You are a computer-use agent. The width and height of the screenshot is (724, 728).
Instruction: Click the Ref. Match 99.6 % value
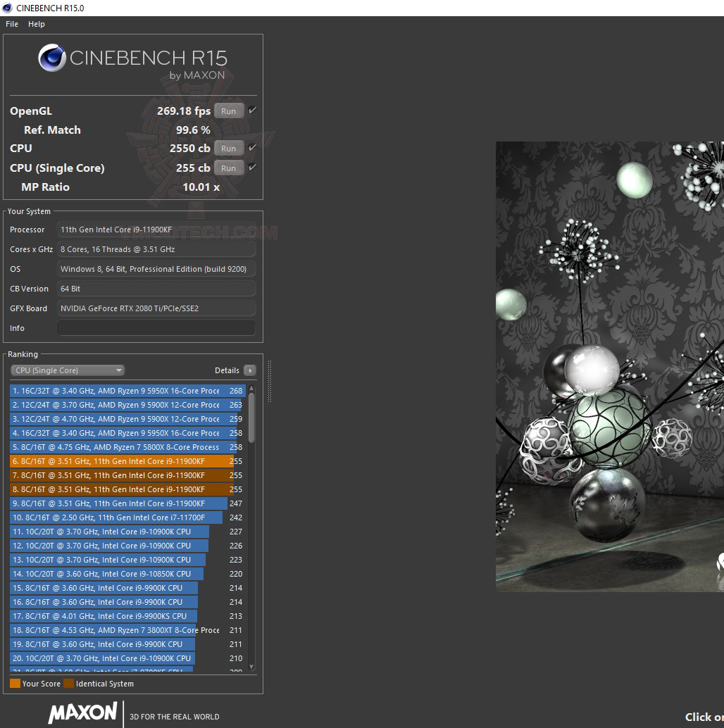(x=193, y=130)
